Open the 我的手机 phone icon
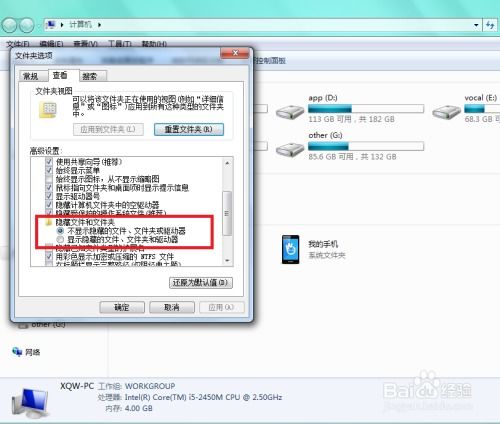 point(290,249)
